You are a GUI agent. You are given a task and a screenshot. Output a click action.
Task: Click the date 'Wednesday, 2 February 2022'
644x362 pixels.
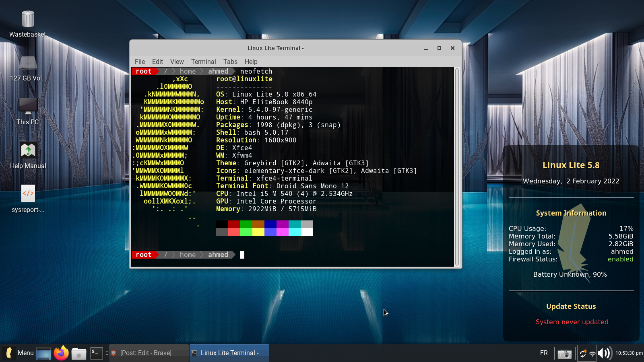pos(571,181)
